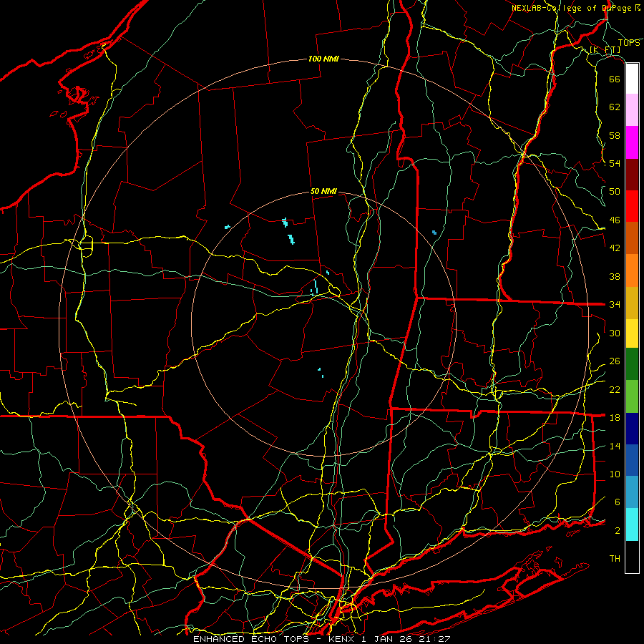
Task: Click the cyan echo pair south of radar center
Action: (321, 373)
